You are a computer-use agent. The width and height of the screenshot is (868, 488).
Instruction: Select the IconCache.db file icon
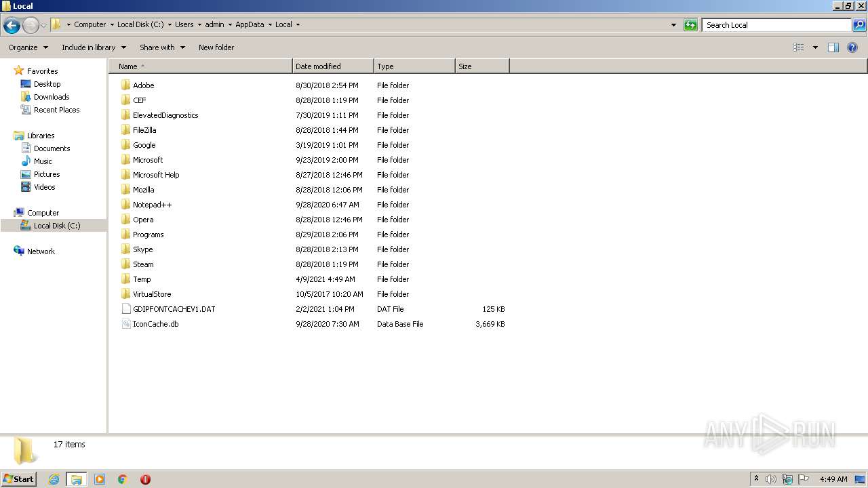125,324
